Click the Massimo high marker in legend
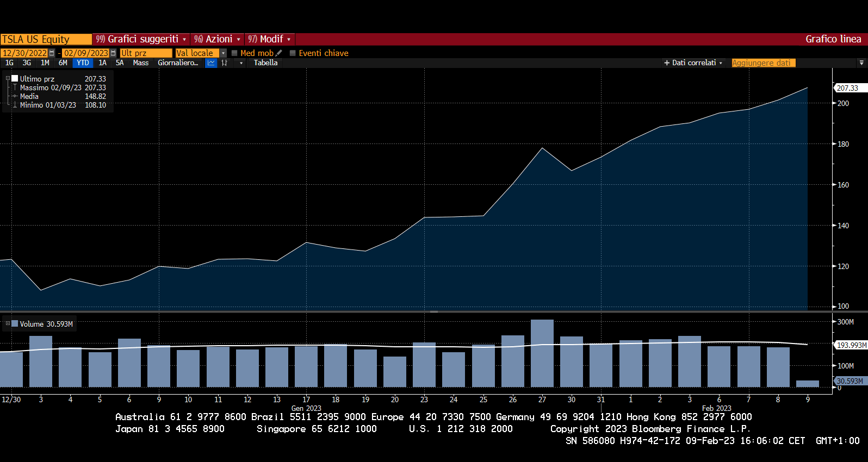 click(15, 88)
